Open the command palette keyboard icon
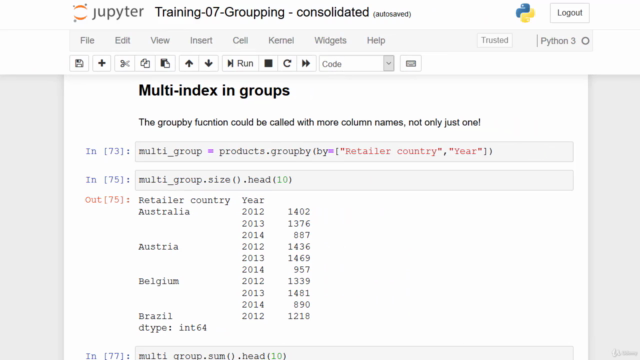The height and width of the screenshot is (360, 640). 411,64
